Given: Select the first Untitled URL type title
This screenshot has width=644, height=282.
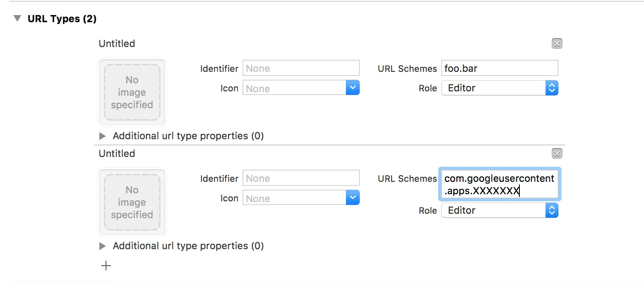Looking at the screenshot, I should [117, 43].
